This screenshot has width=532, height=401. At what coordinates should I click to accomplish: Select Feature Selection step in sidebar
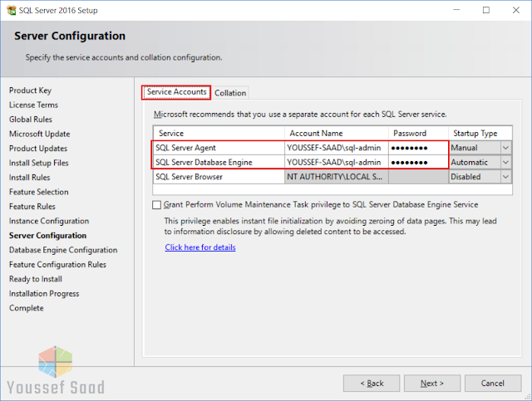(39, 192)
